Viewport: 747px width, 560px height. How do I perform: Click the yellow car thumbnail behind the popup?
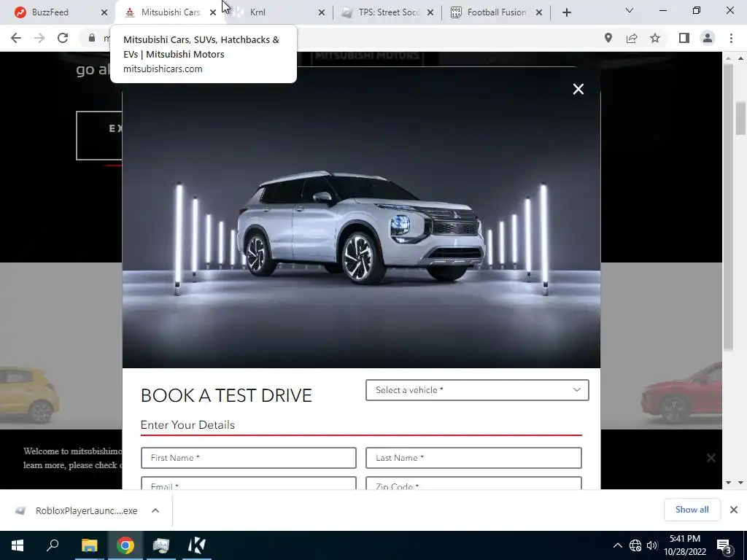[29, 394]
